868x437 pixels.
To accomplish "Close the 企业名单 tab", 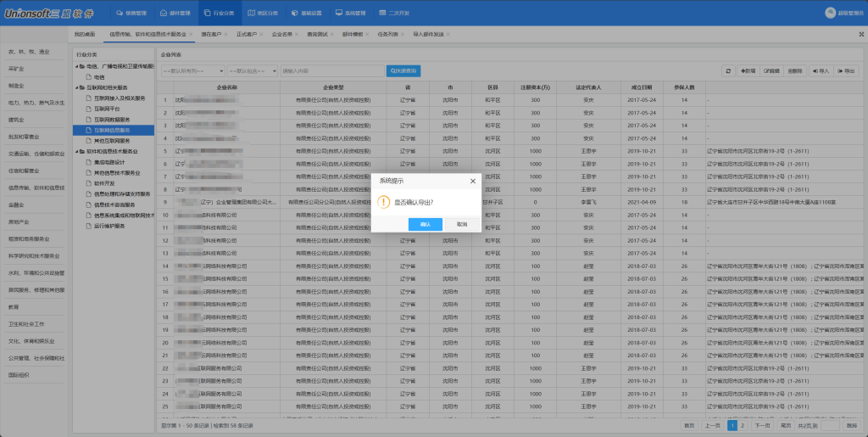I will tap(296, 34).
